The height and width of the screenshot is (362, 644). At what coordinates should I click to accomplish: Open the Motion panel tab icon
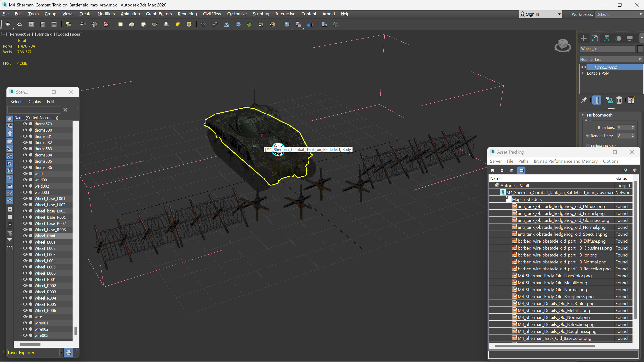tap(618, 38)
